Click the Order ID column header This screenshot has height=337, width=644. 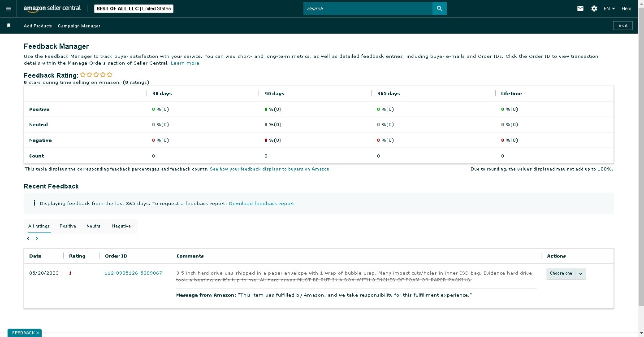tap(116, 256)
